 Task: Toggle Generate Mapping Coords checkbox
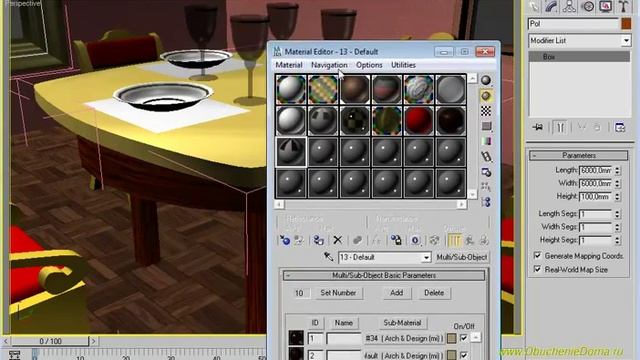pyautogui.click(x=537, y=256)
